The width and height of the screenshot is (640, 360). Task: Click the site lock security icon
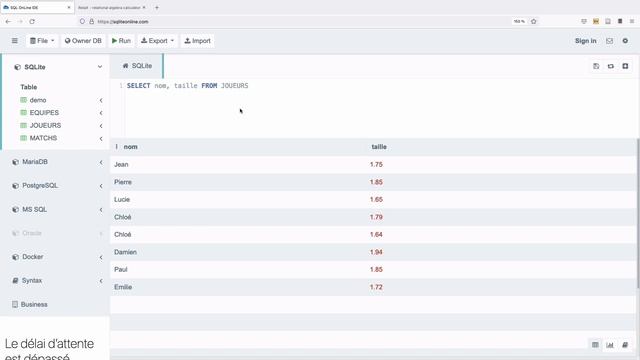(91, 21)
